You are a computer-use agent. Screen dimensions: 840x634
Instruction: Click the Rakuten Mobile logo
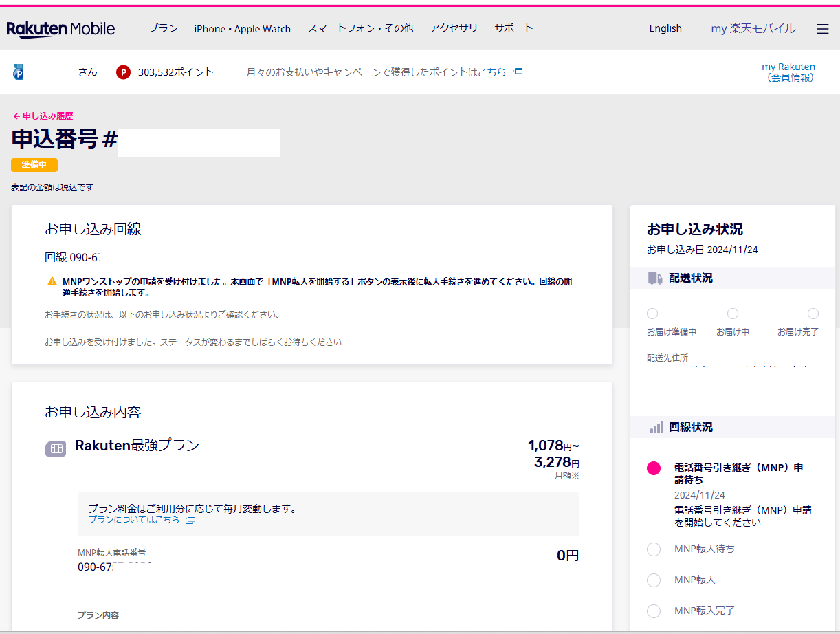pyautogui.click(x=60, y=29)
